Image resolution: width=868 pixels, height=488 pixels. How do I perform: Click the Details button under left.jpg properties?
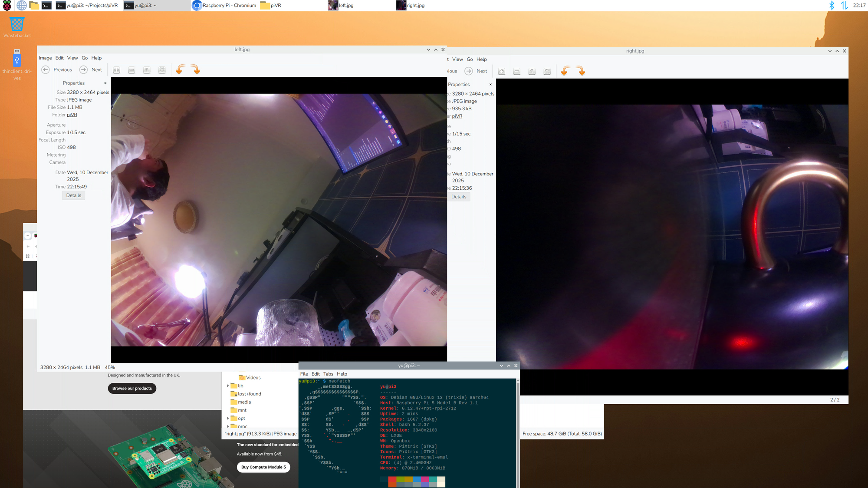point(73,195)
